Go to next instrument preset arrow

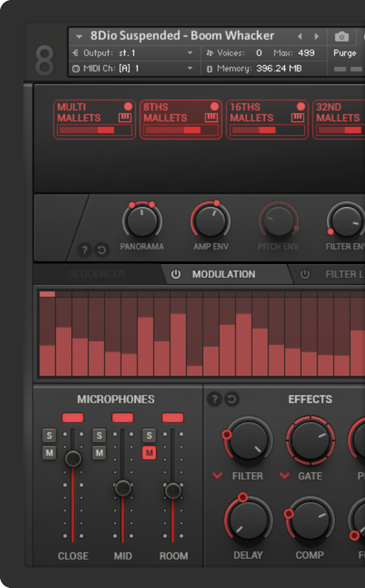pos(317,37)
